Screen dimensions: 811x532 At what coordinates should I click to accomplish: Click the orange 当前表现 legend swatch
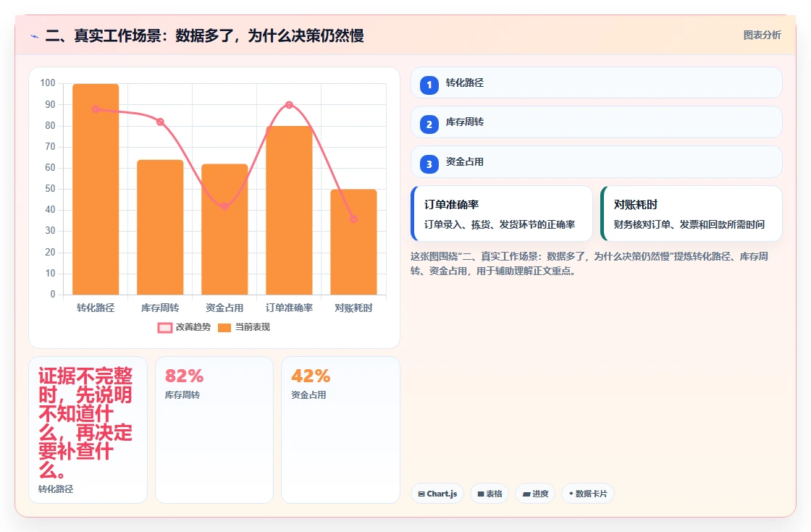[224, 328]
